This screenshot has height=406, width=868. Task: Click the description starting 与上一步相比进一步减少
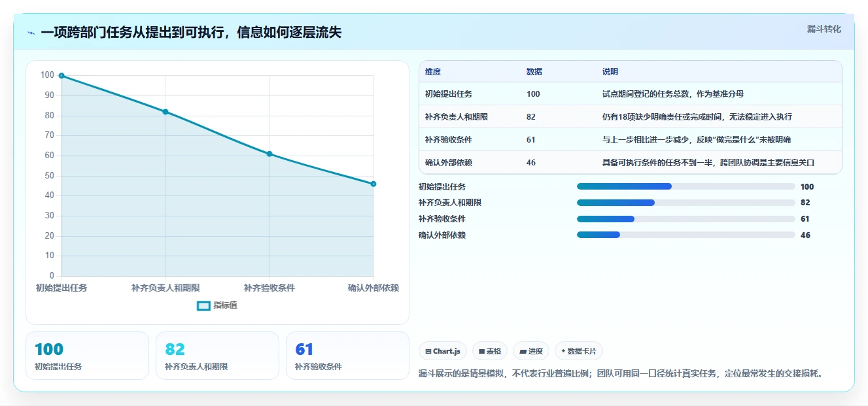698,140
